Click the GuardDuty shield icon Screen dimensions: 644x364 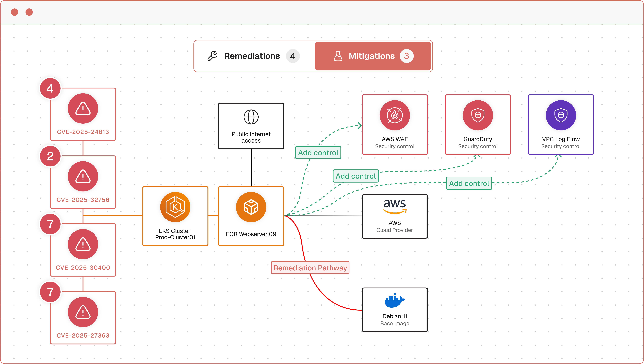pos(478,115)
